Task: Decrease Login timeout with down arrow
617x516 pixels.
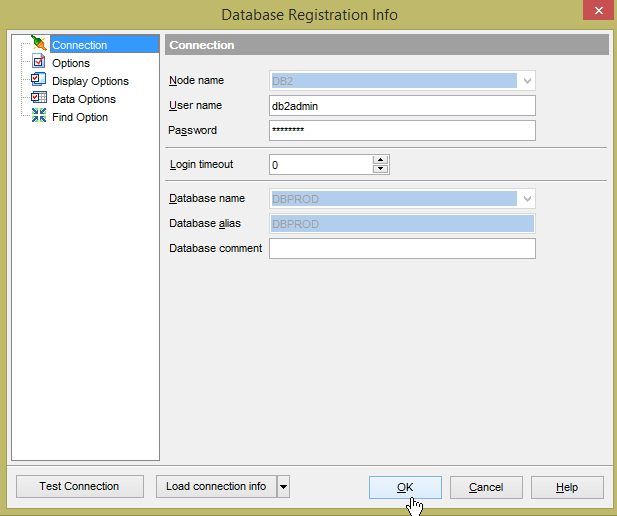Action: click(x=380, y=169)
